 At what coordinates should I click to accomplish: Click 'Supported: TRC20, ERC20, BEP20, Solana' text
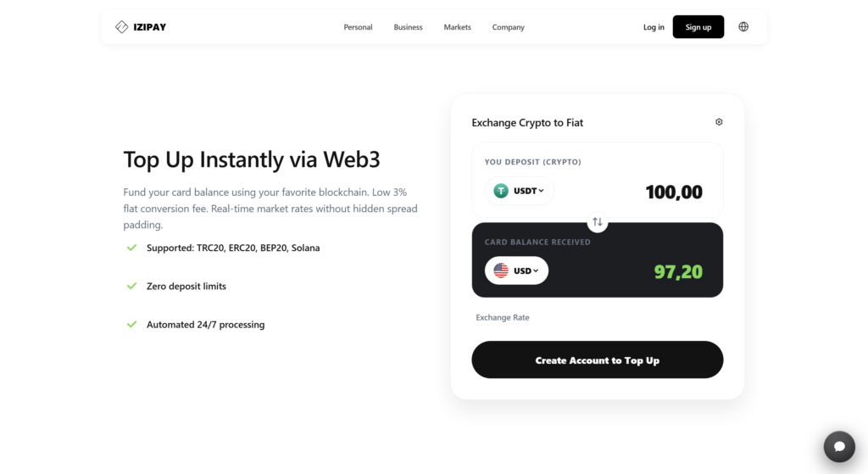tap(233, 248)
